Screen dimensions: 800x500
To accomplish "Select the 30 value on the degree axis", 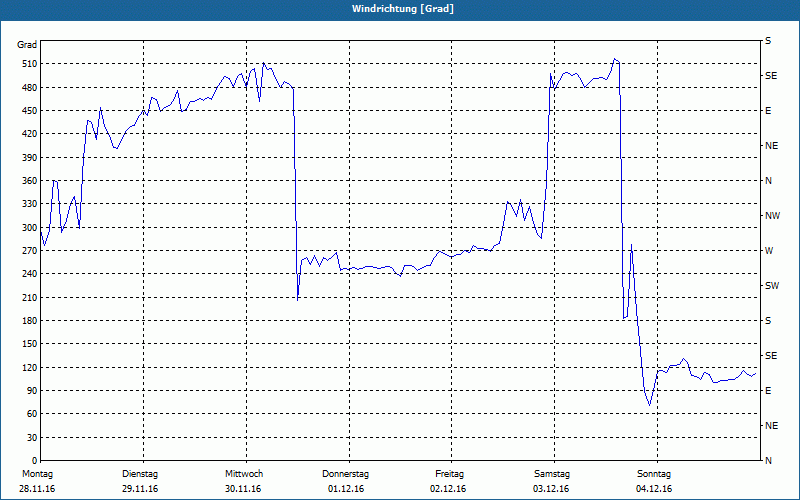I will (x=32, y=437).
